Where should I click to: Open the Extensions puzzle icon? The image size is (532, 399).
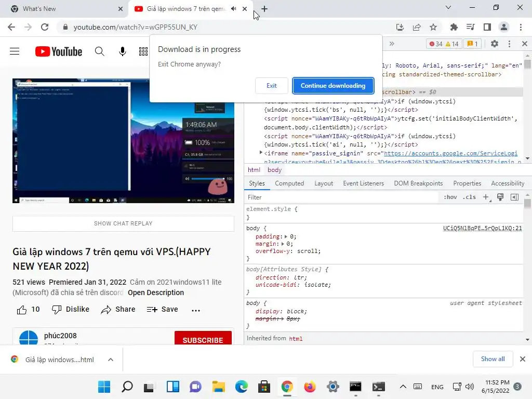pyautogui.click(x=454, y=27)
